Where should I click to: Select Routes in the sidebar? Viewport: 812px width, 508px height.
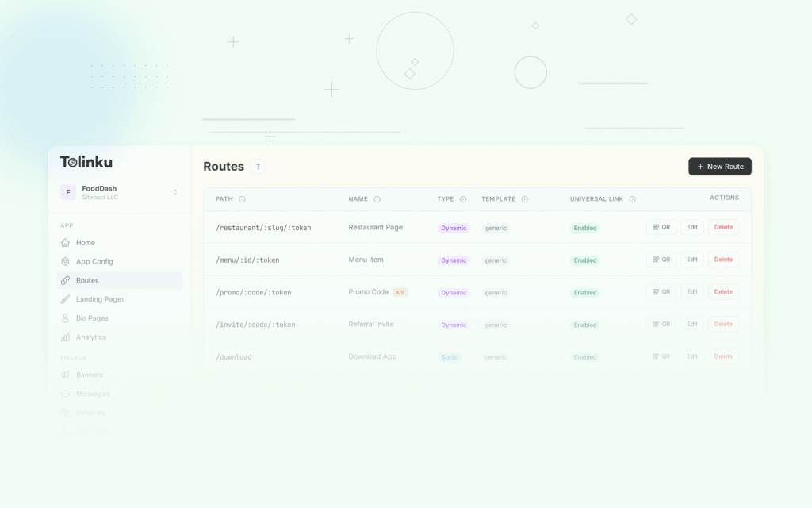tap(120, 280)
